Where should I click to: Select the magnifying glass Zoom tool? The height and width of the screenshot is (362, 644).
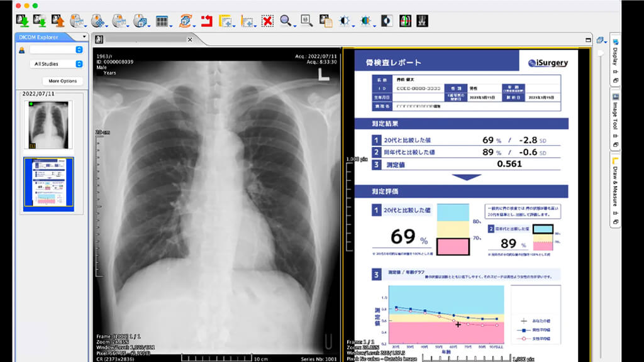tap(286, 21)
